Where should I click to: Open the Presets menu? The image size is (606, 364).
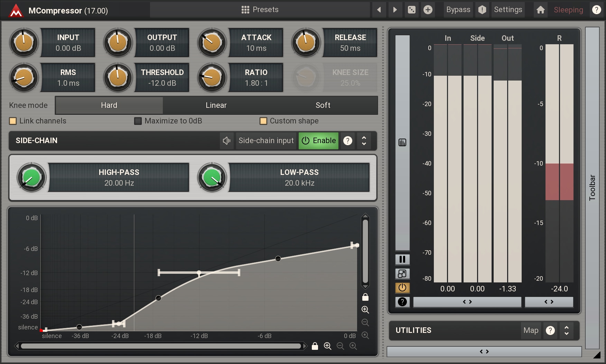tap(260, 10)
